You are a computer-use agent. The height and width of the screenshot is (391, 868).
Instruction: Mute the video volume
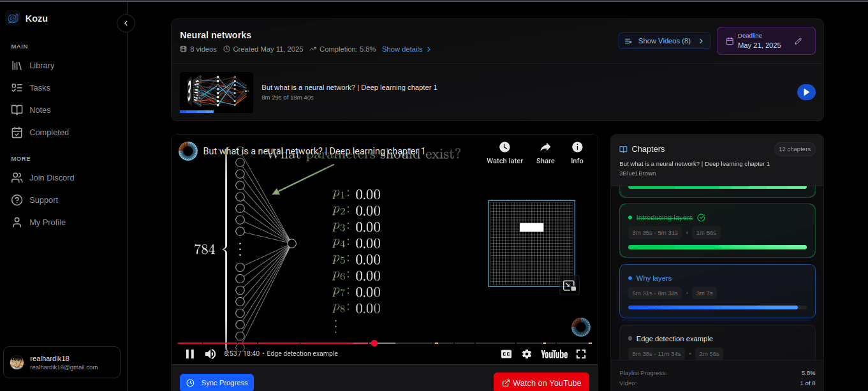(210, 353)
